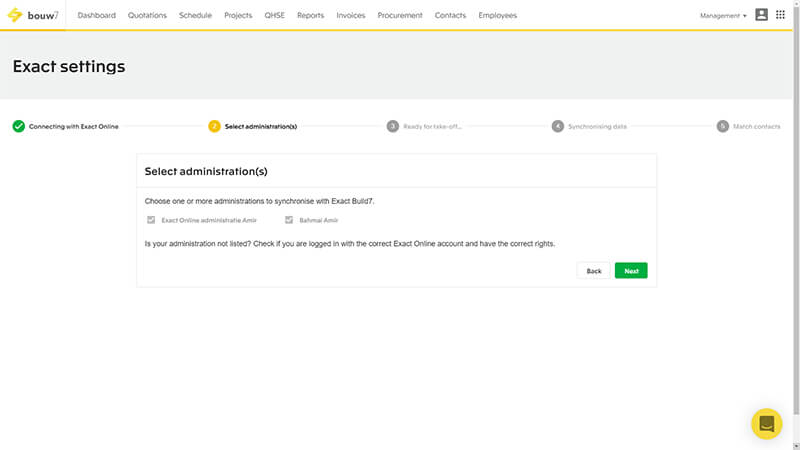The height and width of the screenshot is (450, 800).
Task: Select the Connecting with Exact Online step
Action: tap(73, 127)
